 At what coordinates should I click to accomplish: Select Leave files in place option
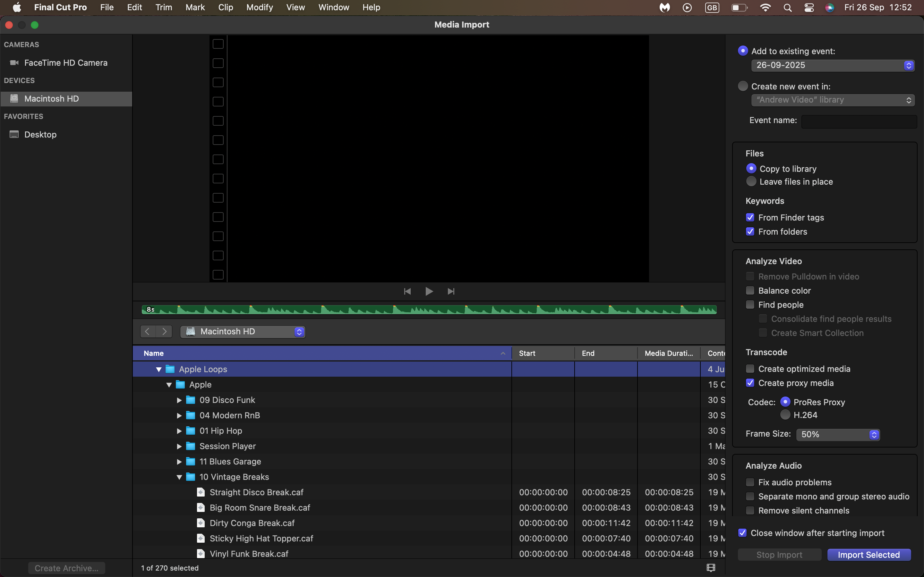point(751,182)
